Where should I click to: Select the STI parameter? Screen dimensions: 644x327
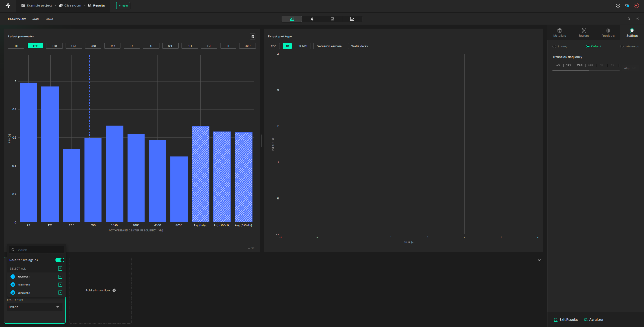pyautogui.click(x=189, y=46)
